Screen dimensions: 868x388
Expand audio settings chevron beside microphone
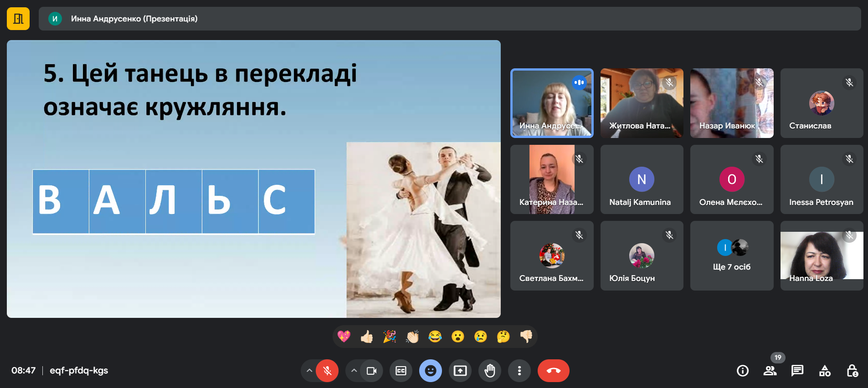(x=309, y=371)
